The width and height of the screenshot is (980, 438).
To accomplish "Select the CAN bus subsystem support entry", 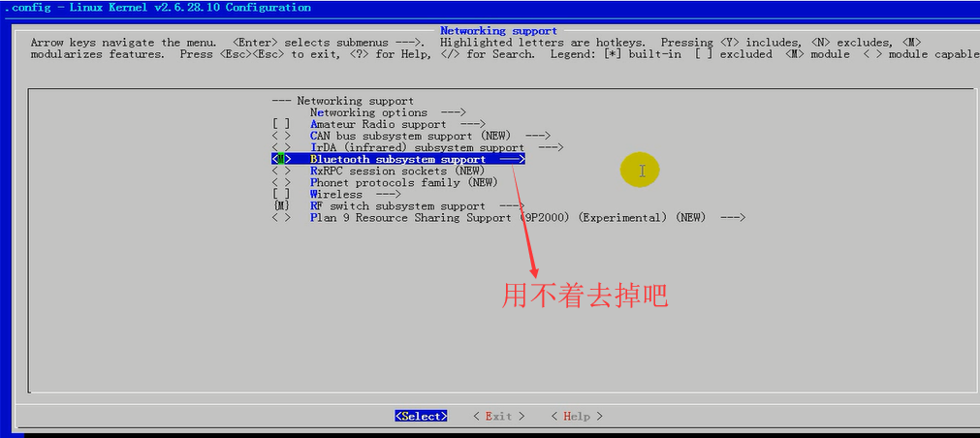I will pos(411,136).
